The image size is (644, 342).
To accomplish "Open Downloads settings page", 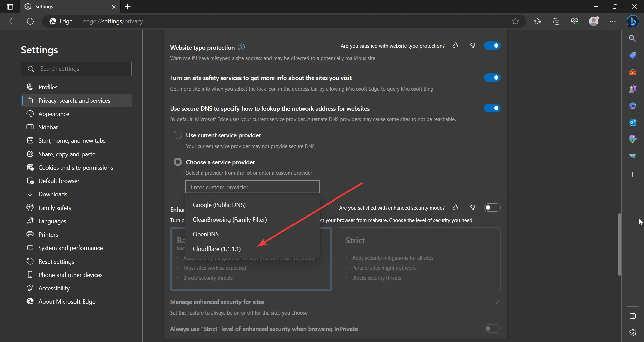I will coord(76,194).
